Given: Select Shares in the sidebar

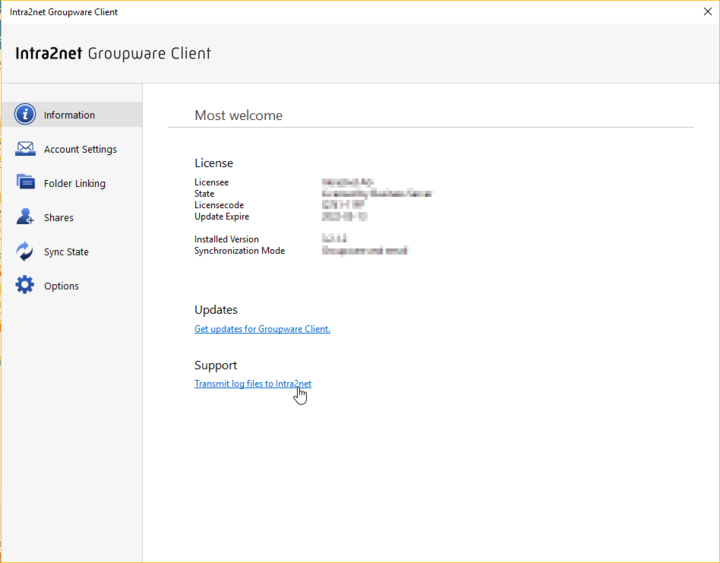Looking at the screenshot, I should click(x=59, y=218).
